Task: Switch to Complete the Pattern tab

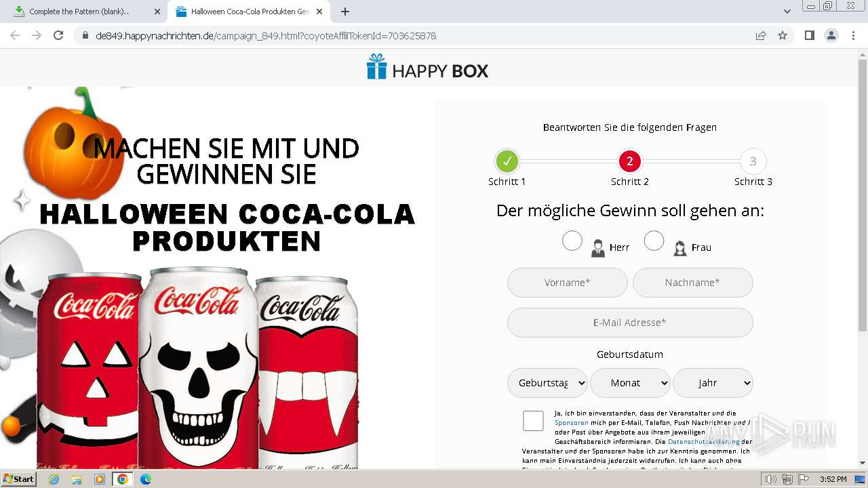Action: (87, 12)
